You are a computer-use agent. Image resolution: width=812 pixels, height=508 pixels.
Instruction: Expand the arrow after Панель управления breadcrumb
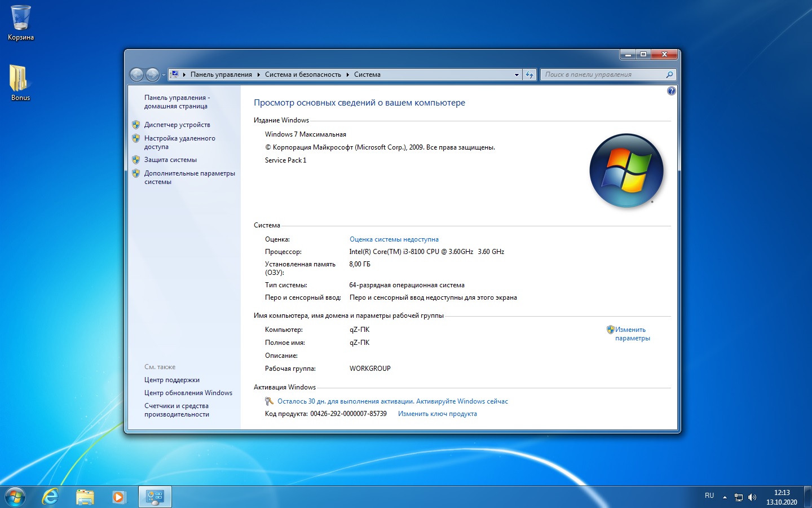click(x=258, y=75)
